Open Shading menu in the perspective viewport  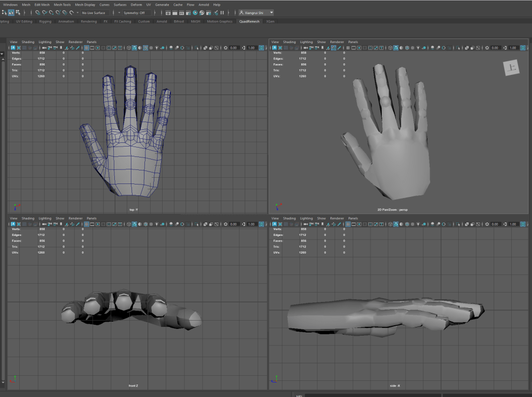pyautogui.click(x=289, y=42)
